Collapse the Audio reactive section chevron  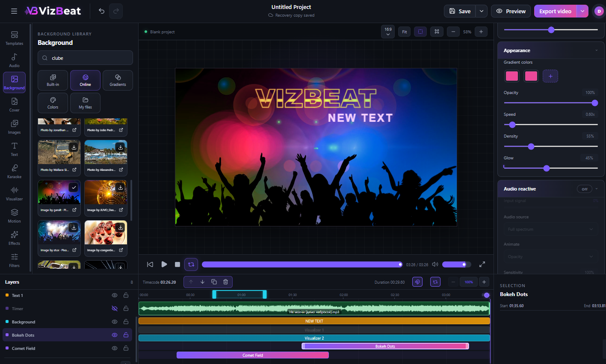(597, 189)
